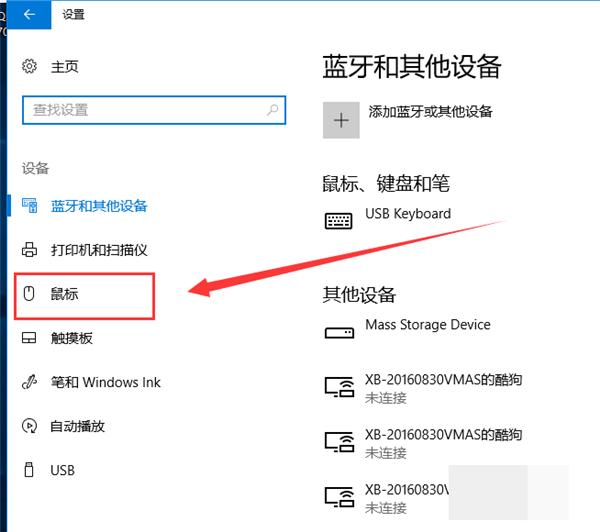The image size is (600, 532).
Task: Click the Mass Storage drive icon
Action: (x=339, y=333)
